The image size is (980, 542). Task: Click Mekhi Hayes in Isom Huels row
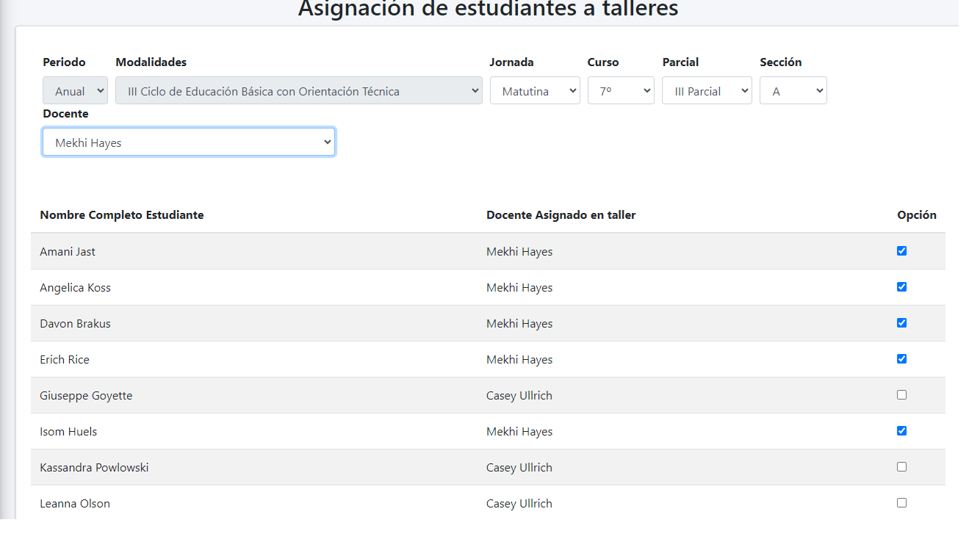(519, 432)
